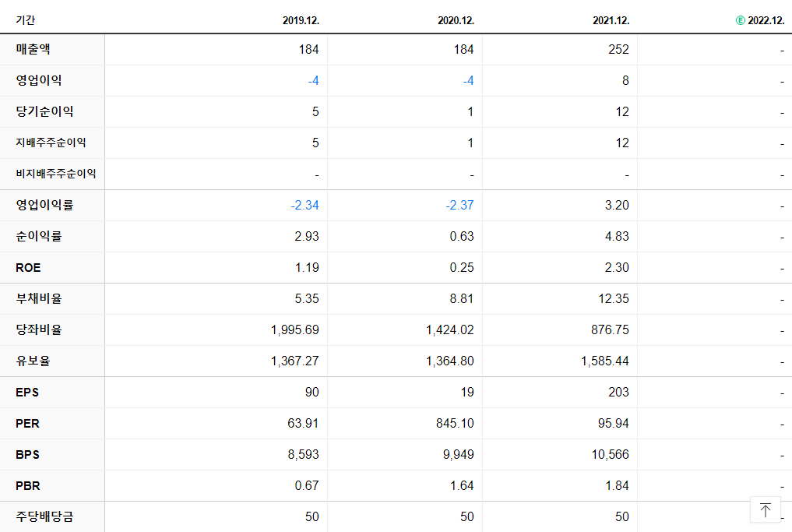Select the 2019.12. column header

click(x=301, y=21)
